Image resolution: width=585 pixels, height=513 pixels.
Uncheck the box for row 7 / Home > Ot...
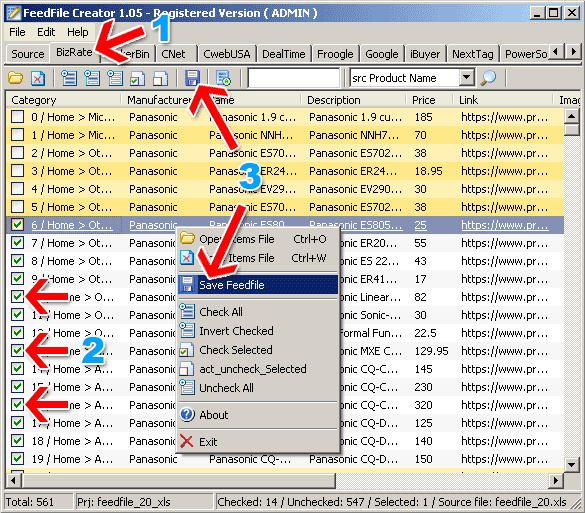tap(17, 243)
